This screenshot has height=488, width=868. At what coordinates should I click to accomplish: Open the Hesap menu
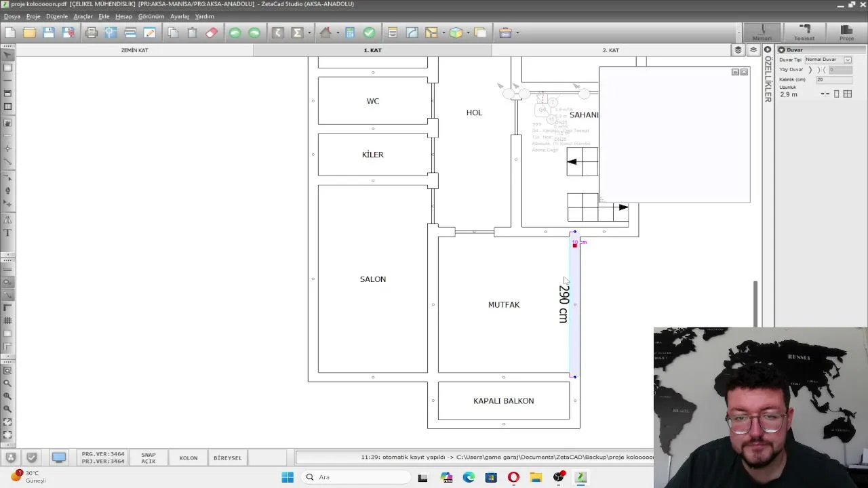tap(123, 16)
